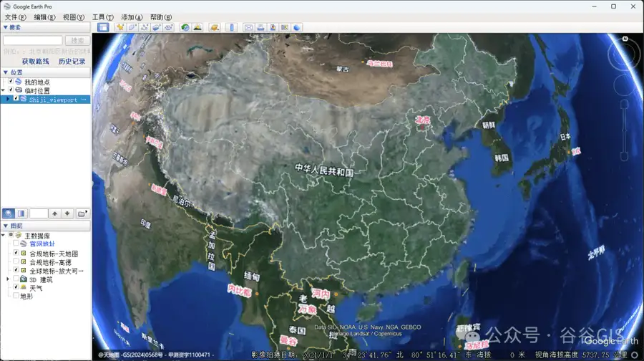Click the magnifier search-places icon above layers
This screenshot has height=361, width=644.
click(8, 213)
